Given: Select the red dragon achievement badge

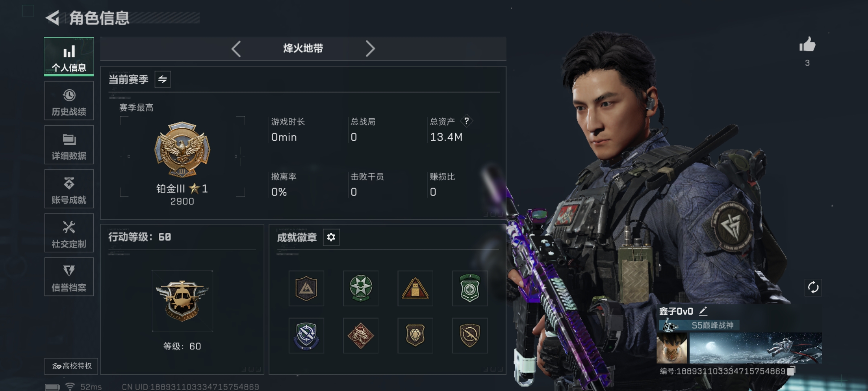Looking at the screenshot, I should (x=361, y=336).
